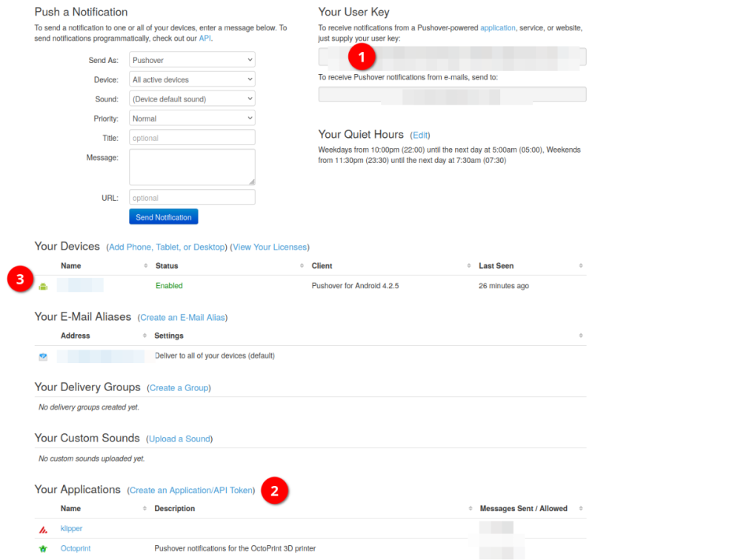
Task: Click the Android device icon
Action: 43,287
